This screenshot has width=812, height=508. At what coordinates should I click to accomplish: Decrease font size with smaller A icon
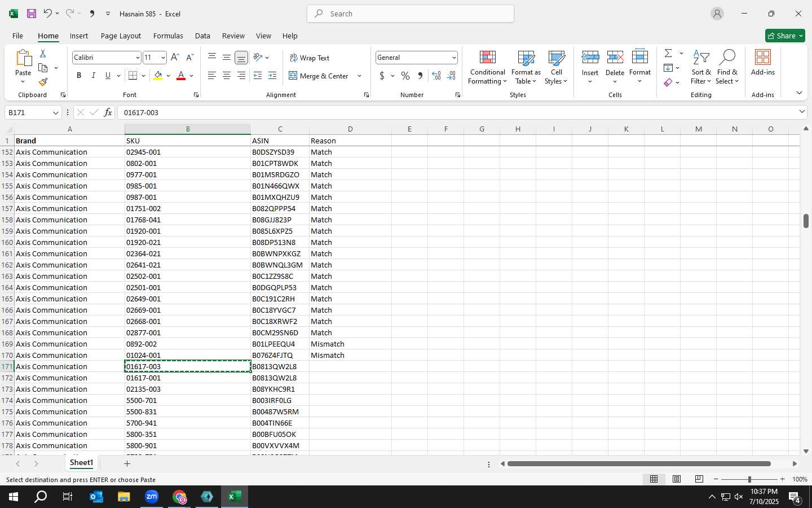click(189, 58)
